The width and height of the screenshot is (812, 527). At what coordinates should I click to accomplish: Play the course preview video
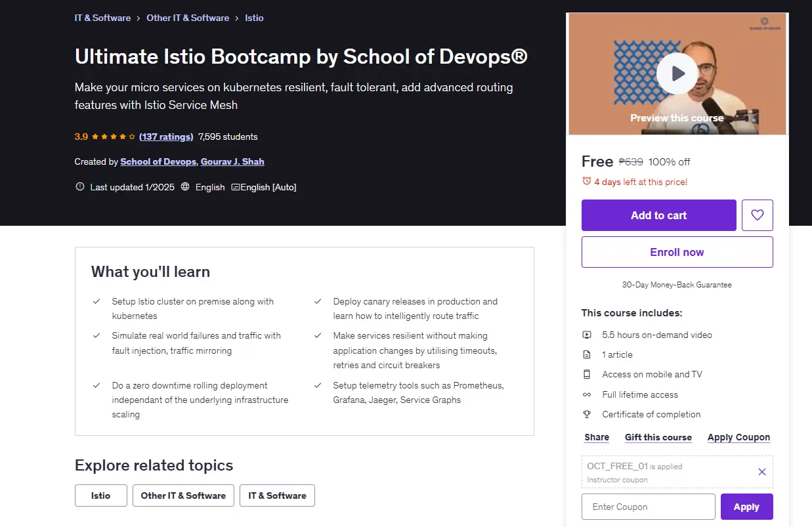(677, 74)
